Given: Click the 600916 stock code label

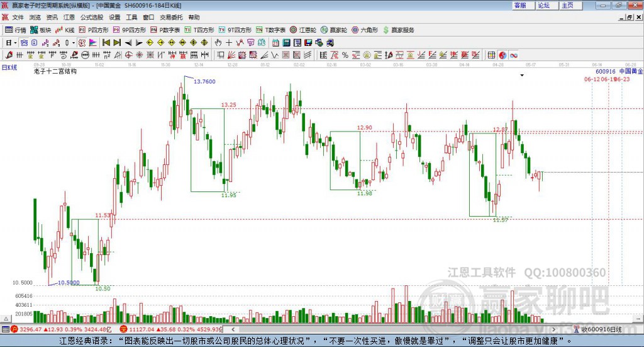Looking at the screenshot, I should point(606,72).
